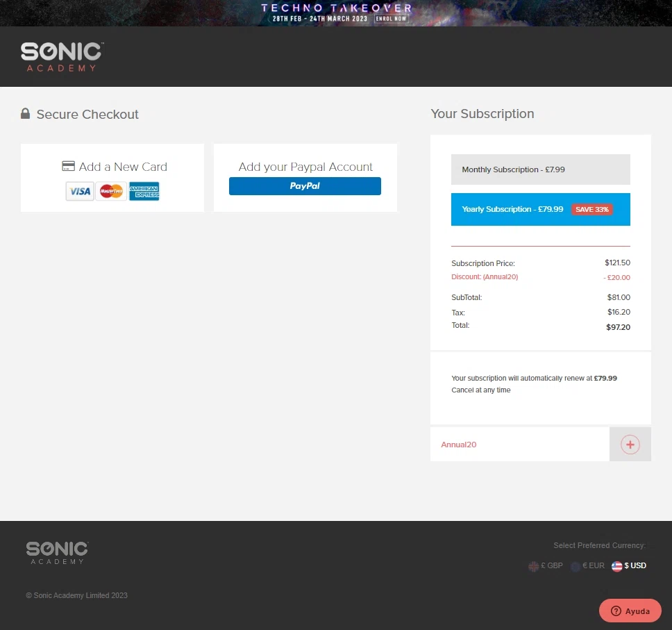
Task: Click the American Express icon
Action: (x=144, y=191)
